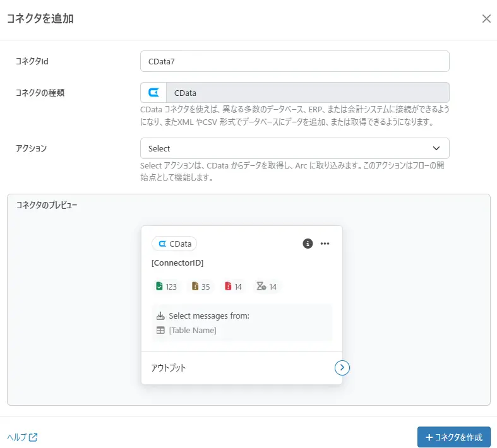
Task: Click the warning file count 35
Action: (201, 286)
